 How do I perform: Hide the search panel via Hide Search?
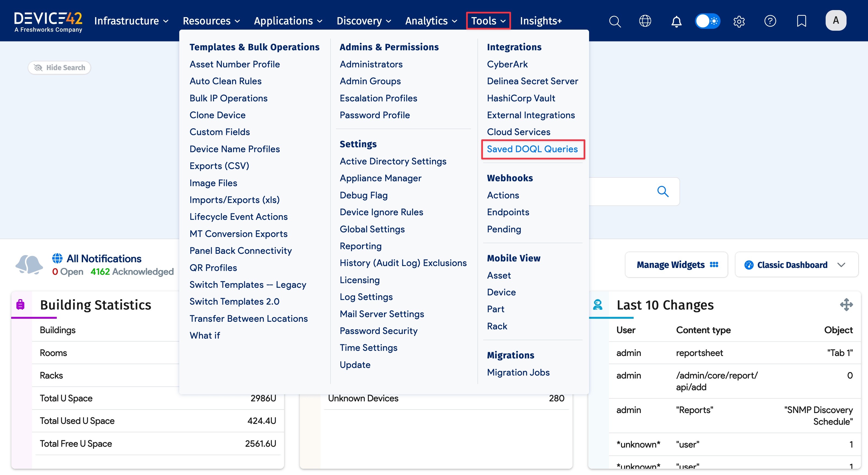click(x=59, y=67)
